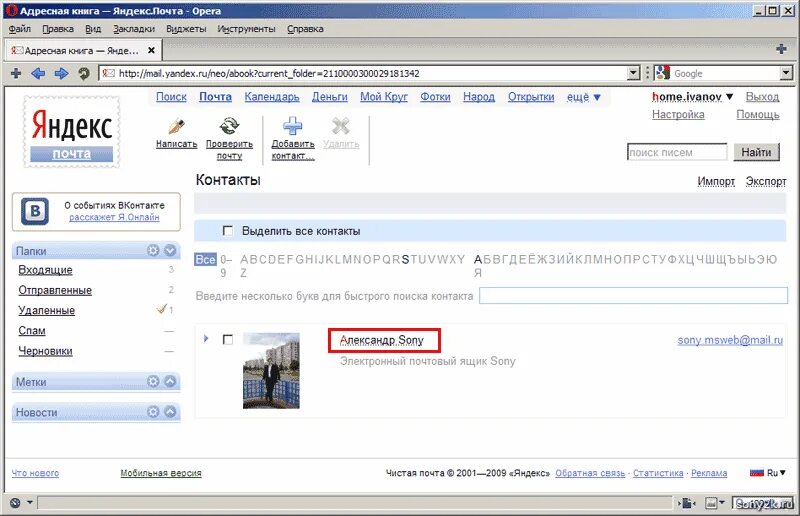Click the status bar page view icon
Image resolution: width=800 pixels, height=516 pixels.
click(687, 504)
